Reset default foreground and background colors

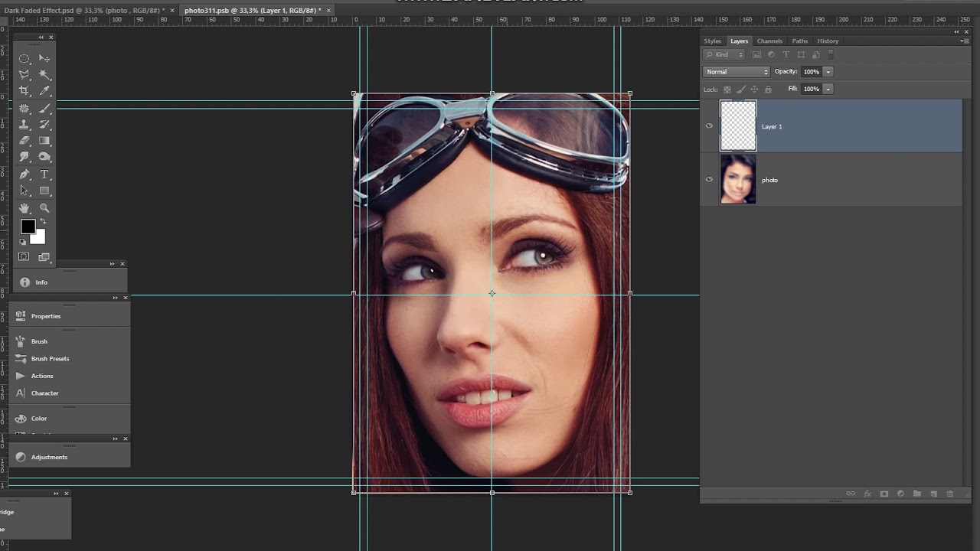tap(22, 242)
